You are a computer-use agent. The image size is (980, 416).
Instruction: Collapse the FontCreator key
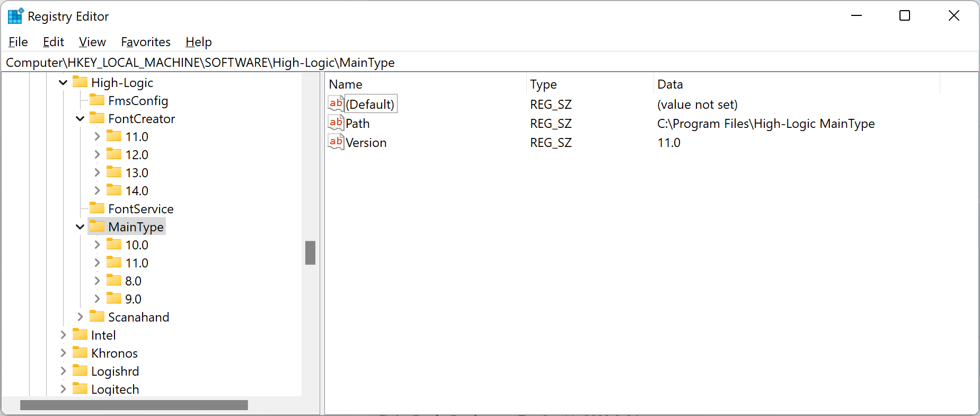80,119
